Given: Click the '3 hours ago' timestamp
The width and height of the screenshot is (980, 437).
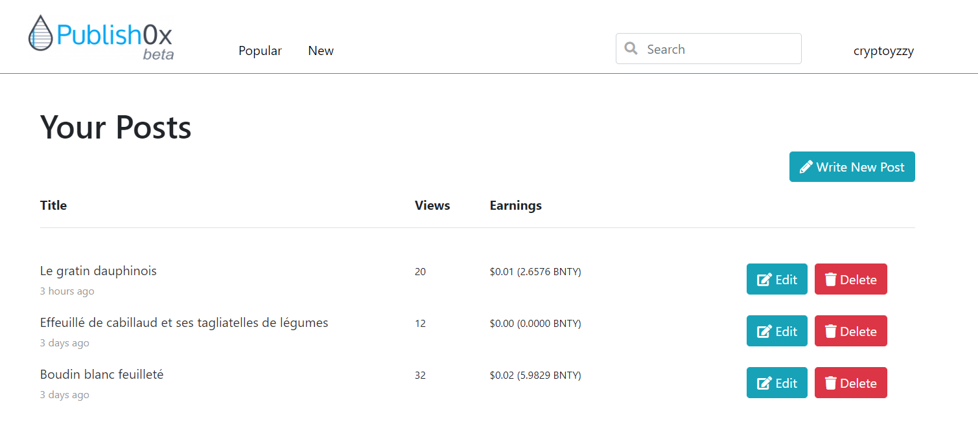Looking at the screenshot, I should 67,291.
